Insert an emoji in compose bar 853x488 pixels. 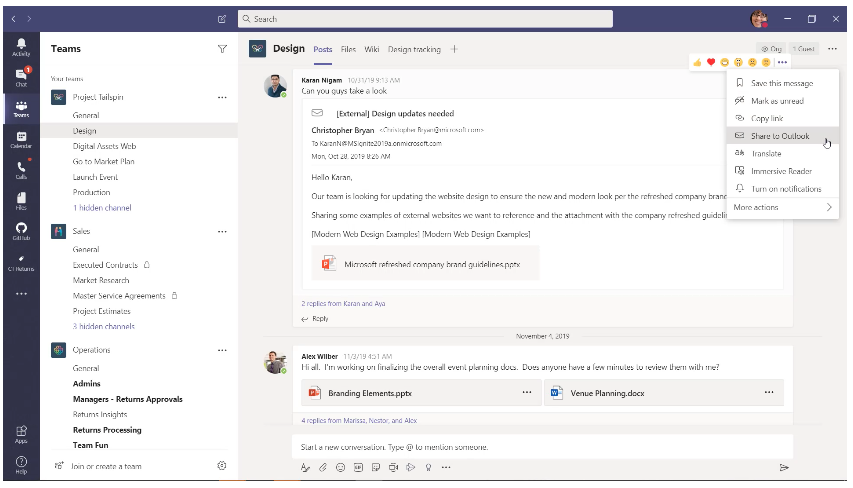pyautogui.click(x=341, y=467)
